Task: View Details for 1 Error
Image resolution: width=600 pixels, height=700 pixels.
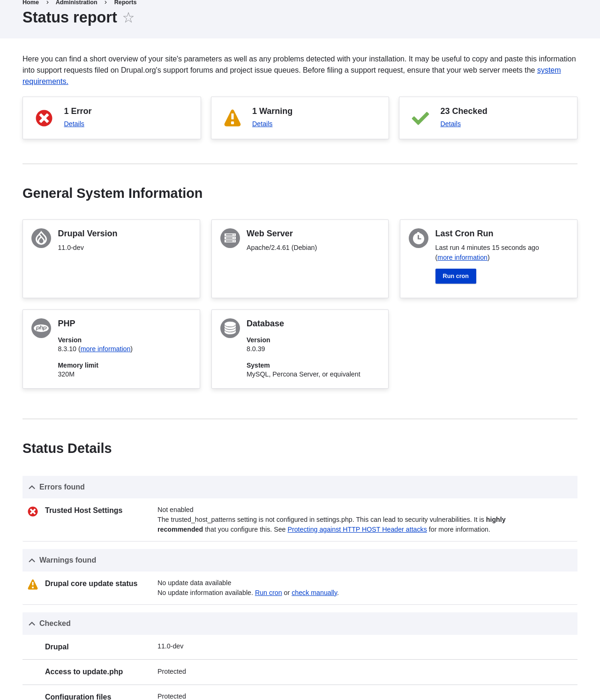Action: click(74, 124)
